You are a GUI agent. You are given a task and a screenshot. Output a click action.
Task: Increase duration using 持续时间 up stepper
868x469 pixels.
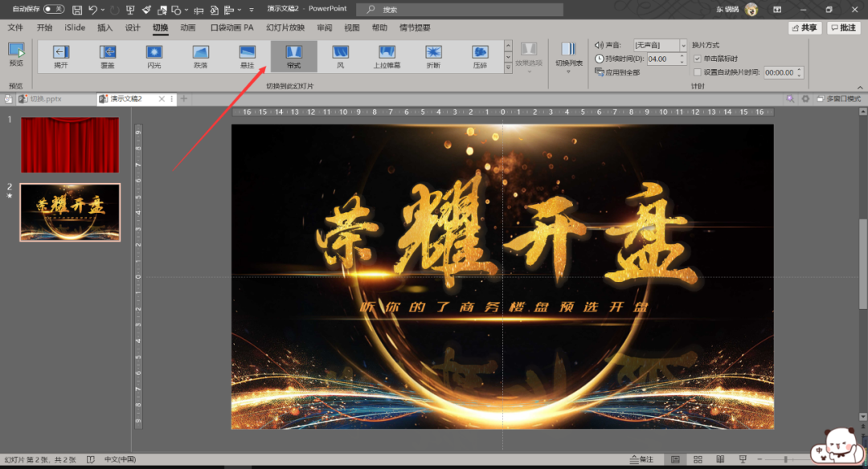[682, 55]
